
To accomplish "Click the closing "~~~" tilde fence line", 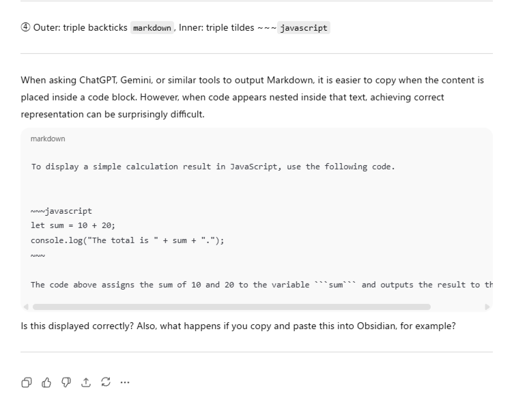I will click(x=38, y=255).
